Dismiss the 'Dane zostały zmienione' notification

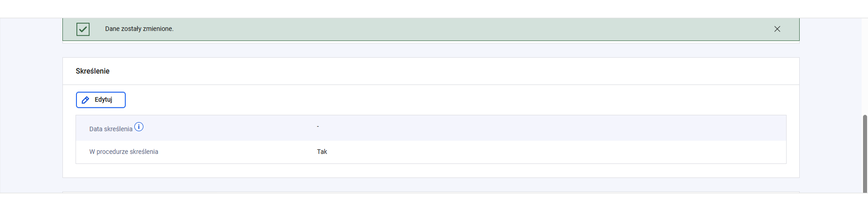777,29
